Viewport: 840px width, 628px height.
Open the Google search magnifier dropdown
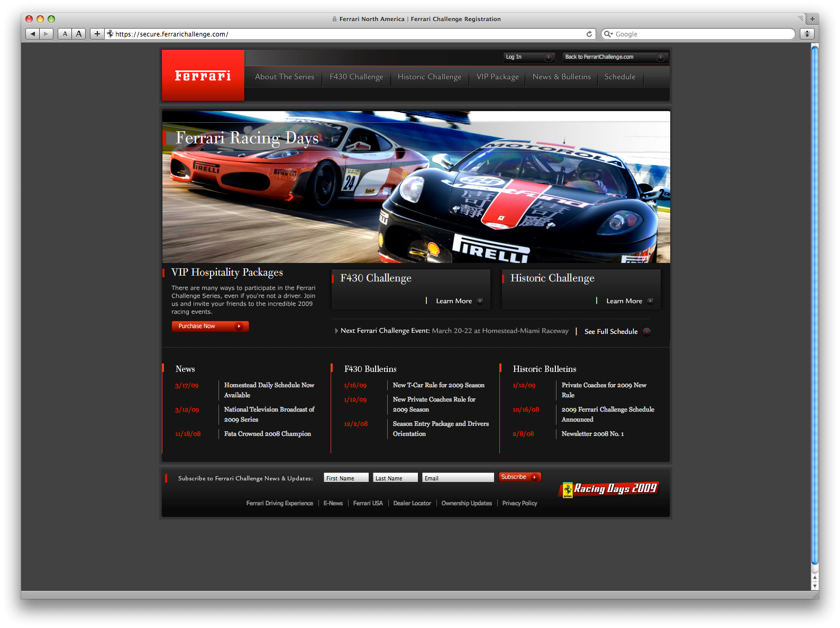point(608,34)
